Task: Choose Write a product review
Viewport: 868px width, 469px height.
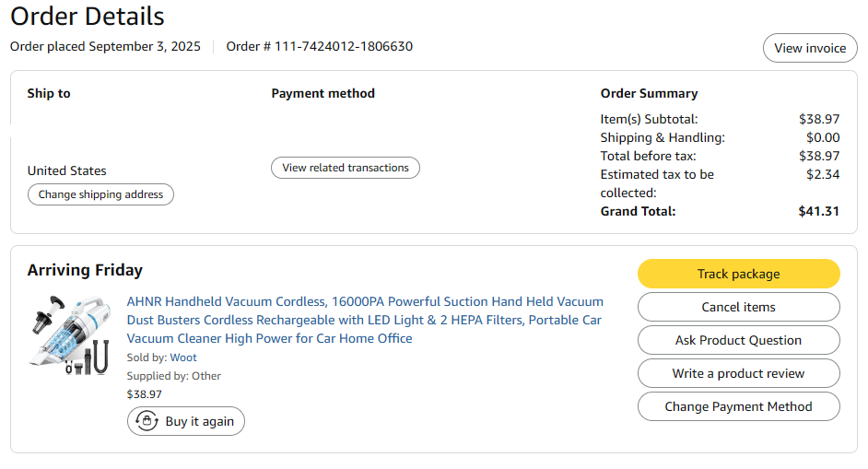Action: click(x=738, y=373)
